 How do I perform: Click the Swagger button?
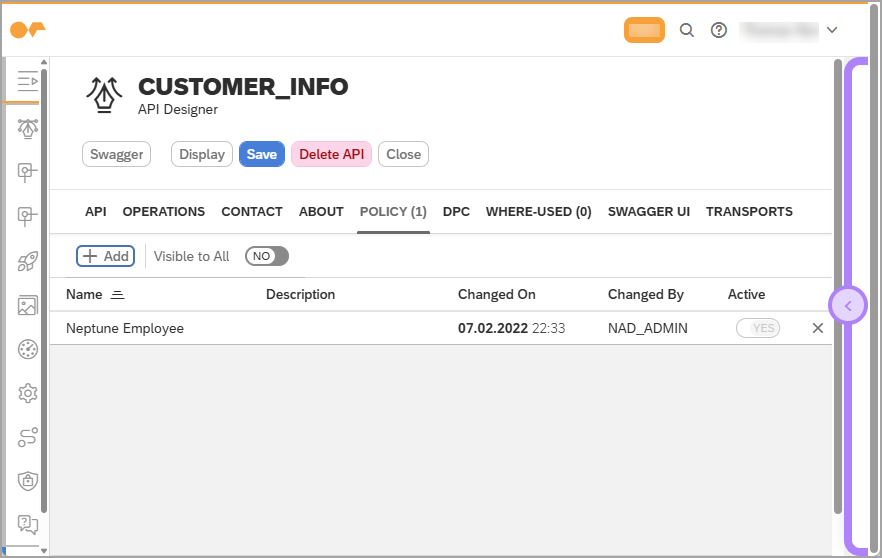(x=116, y=154)
